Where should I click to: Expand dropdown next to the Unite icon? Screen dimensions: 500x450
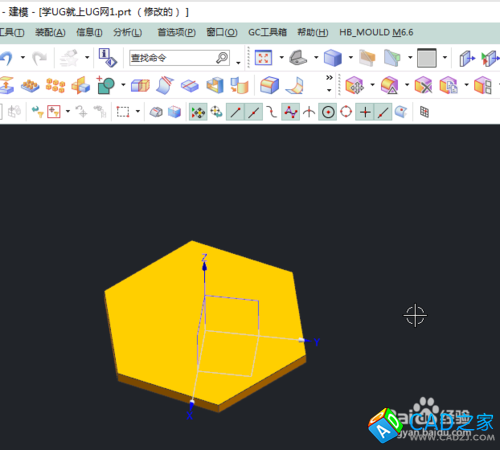click(x=123, y=85)
